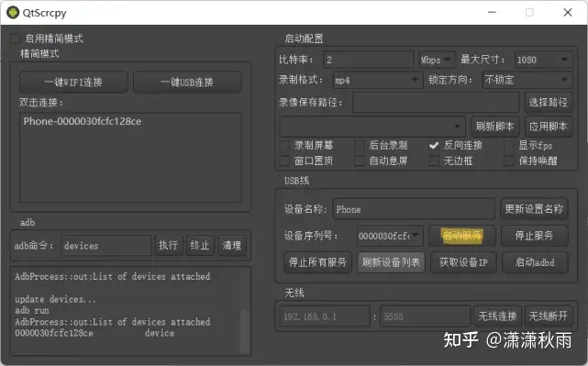Click the 更新设置名称 button
Viewport: 588px width, 366px height.
[x=534, y=209]
